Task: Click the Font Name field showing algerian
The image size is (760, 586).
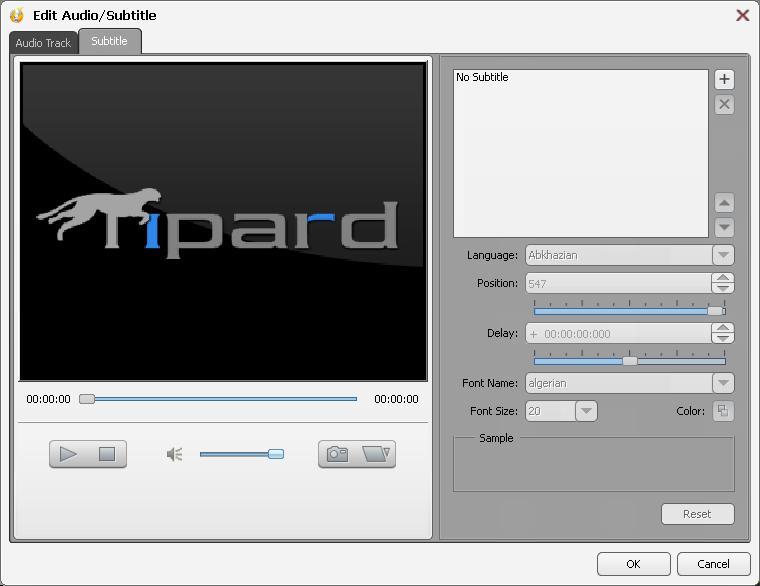Action: tap(618, 383)
